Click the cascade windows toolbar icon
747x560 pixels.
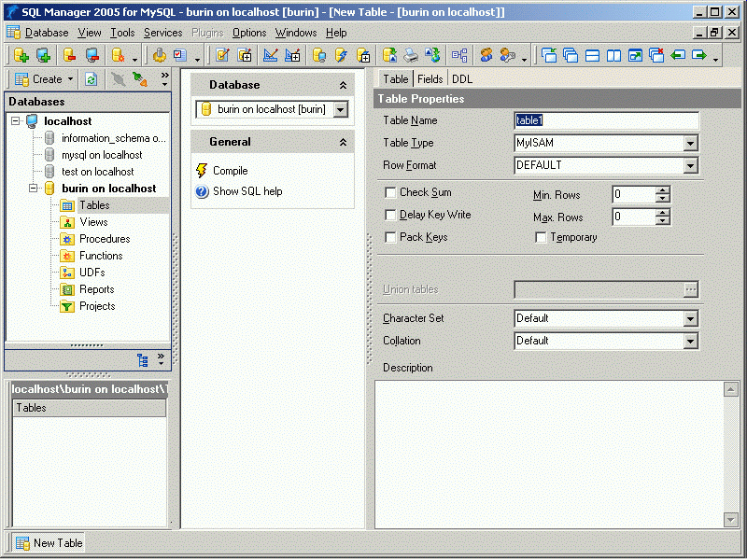(x=571, y=55)
